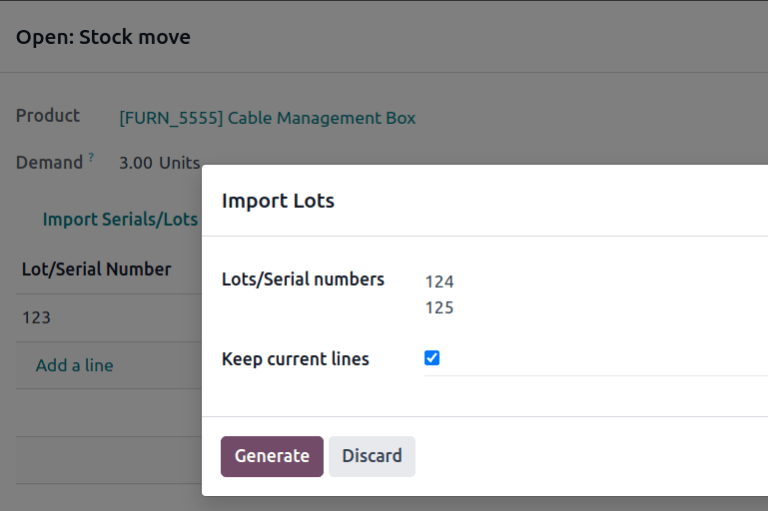Click the Import Serials/Lots link
768x511 pixels.
coord(120,219)
